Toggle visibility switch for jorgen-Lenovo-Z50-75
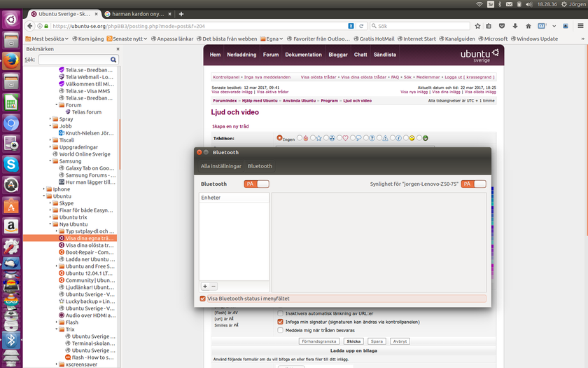 coord(474,184)
